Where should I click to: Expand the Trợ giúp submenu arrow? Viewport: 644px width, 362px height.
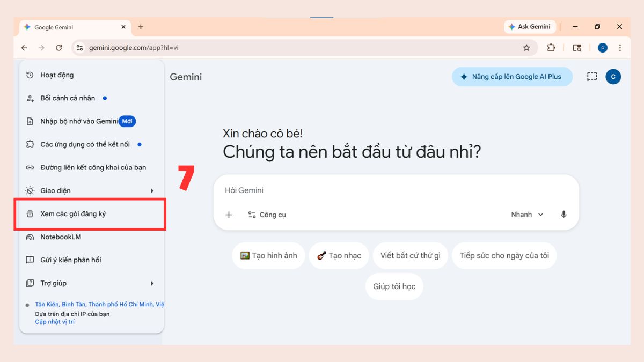152,283
